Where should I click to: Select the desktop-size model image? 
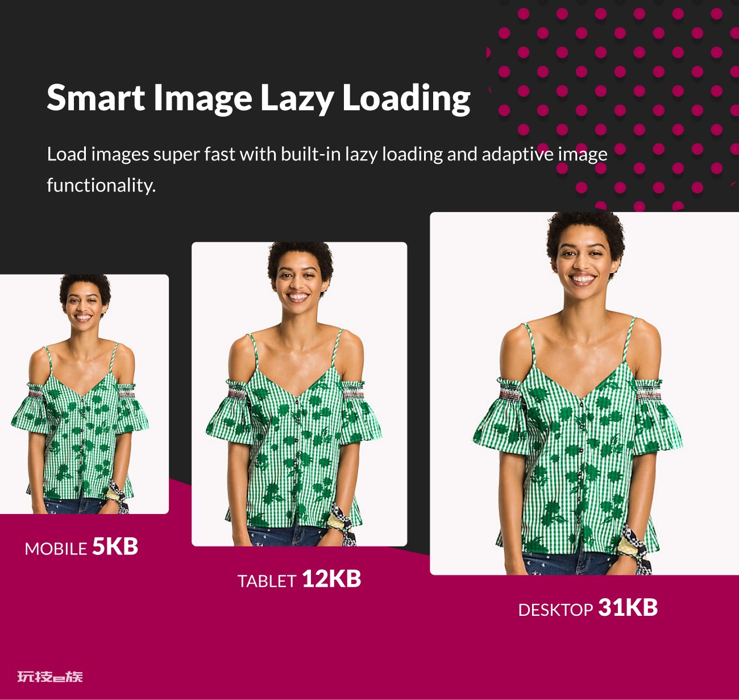(584, 394)
